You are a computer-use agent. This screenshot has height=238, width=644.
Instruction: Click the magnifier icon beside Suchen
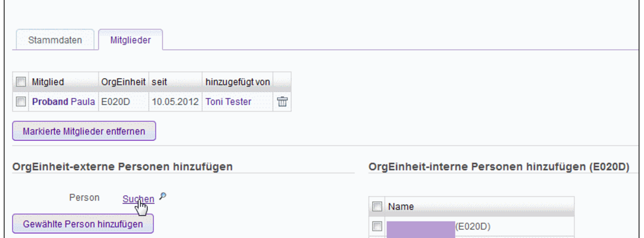(163, 196)
